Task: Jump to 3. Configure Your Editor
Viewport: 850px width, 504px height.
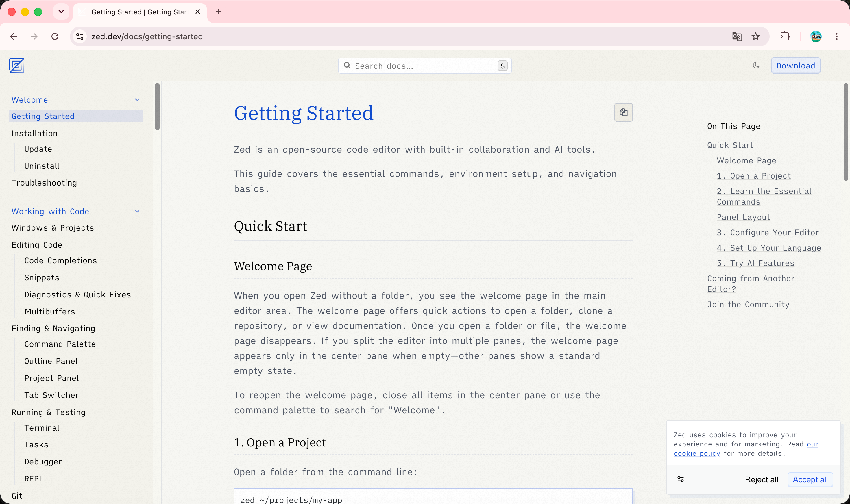Action: 768,232
